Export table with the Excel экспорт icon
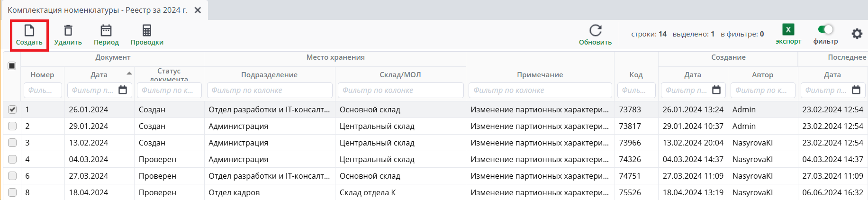 [x=788, y=30]
